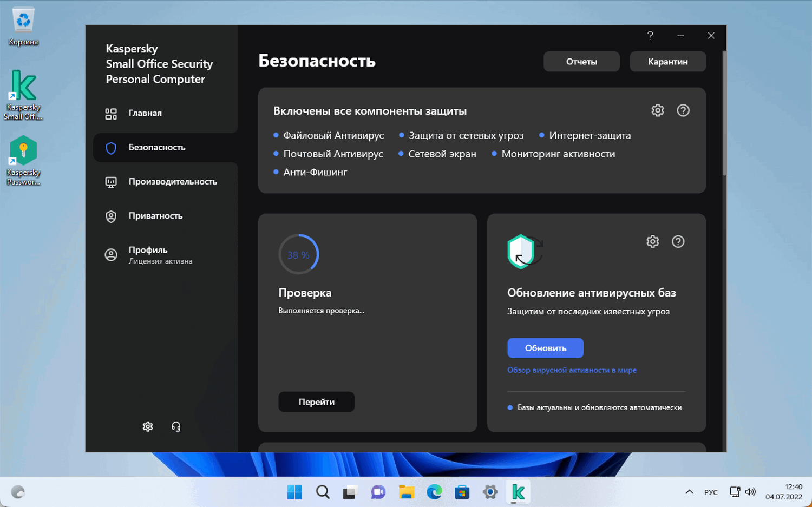The image size is (812, 507).
Task: Click the Проверка scan card title
Action: point(305,293)
